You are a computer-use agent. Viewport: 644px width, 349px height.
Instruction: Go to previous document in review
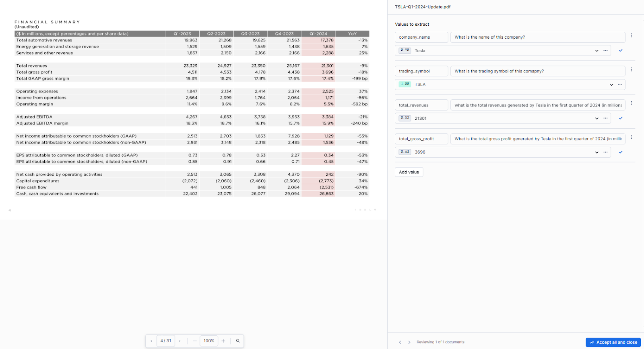[x=400, y=342]
